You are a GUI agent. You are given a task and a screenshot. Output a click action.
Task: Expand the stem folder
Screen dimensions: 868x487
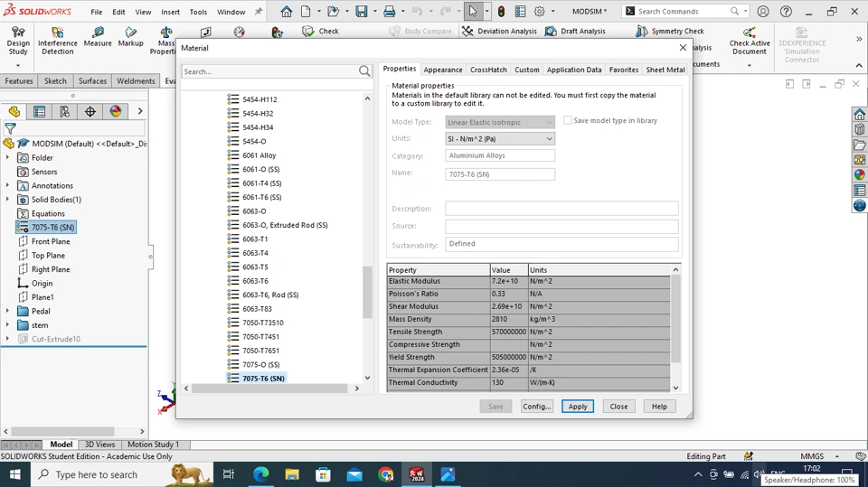8,325
